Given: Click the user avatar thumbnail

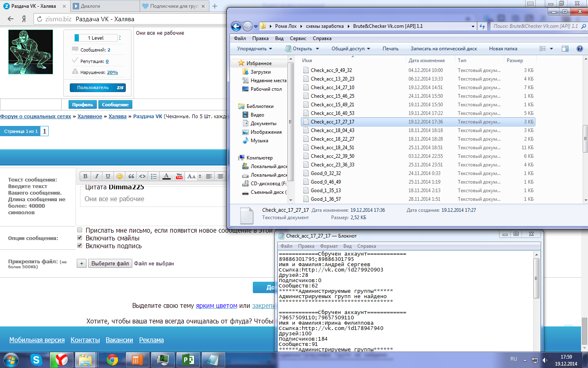Looking at the screenshot, I should 31,52.
